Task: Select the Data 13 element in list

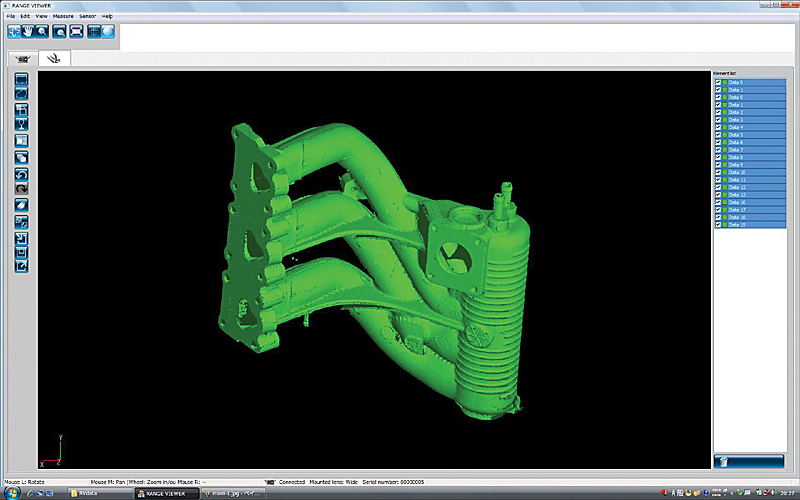Action: pos(737,195)
